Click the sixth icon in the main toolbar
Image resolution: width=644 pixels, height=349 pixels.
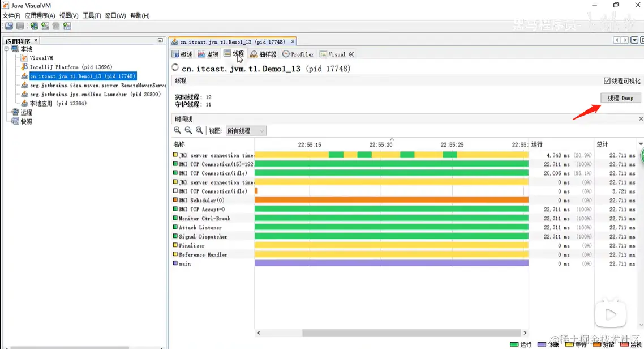67,26
